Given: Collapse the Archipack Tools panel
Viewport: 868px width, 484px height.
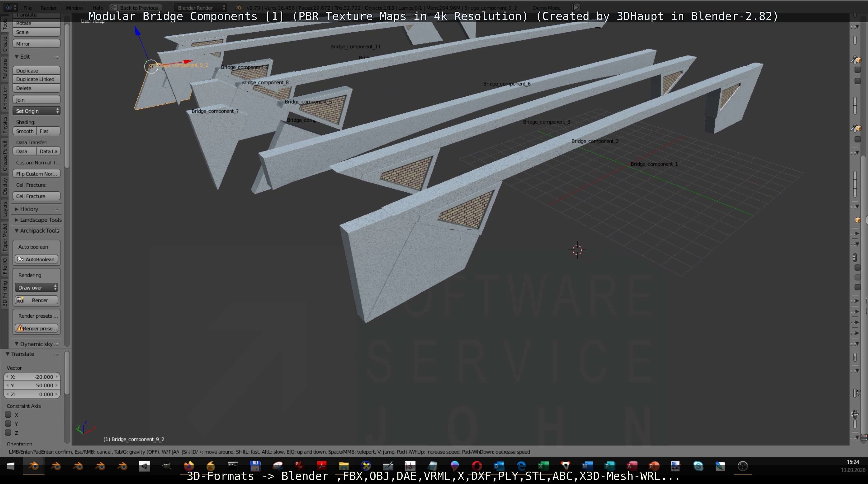Looking at the screenshot, I should coord(16,230).
